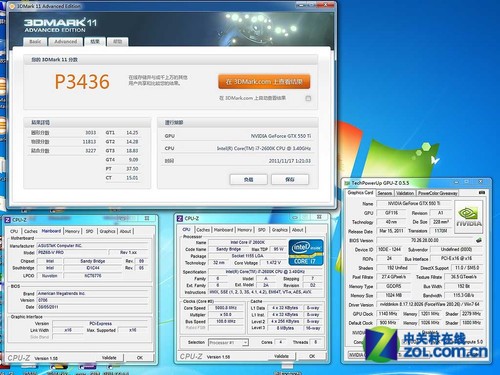The height and width of the screenshot is (375, 500).
Task: Open Caches tab in right CPU-Z window
Action: (203, 230)
